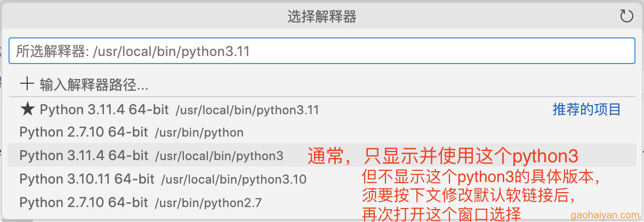
Task: Select the Python 3.10.11 64-bit interpreter
Action: (x=322, y=179)
